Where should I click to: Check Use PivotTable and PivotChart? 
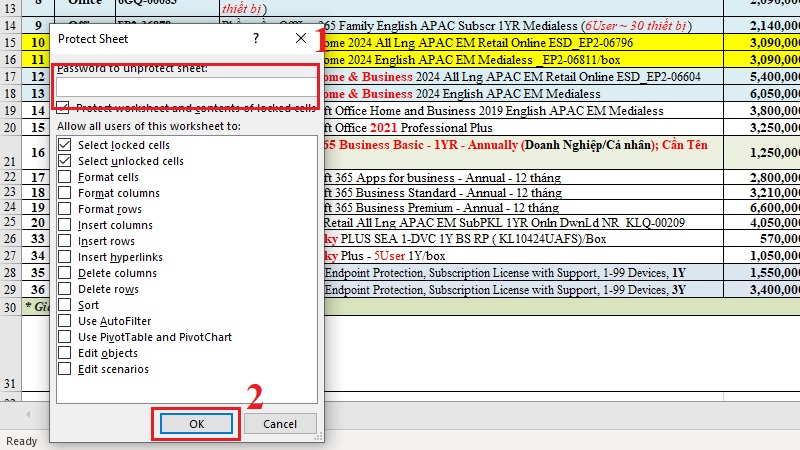[x=64, y=337]
